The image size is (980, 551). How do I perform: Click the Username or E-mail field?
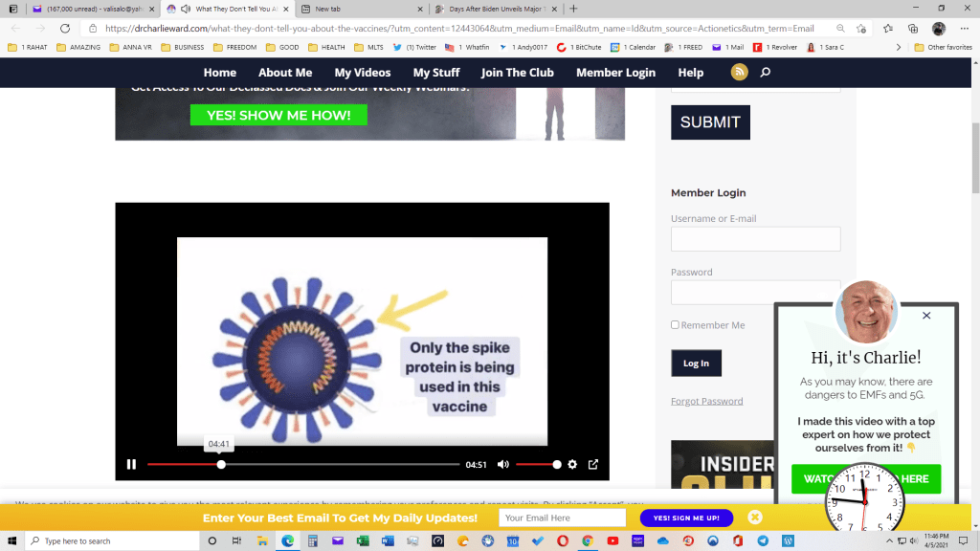(x=755, y=239)
